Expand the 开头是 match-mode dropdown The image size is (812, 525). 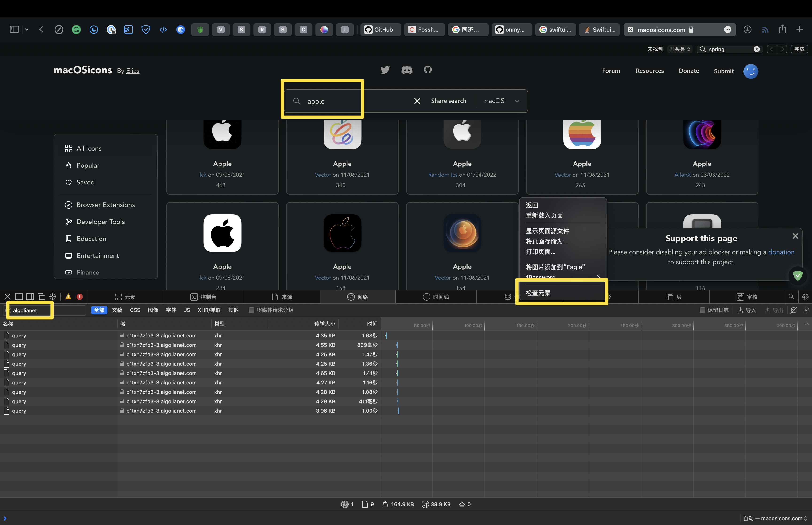[679, 49]
